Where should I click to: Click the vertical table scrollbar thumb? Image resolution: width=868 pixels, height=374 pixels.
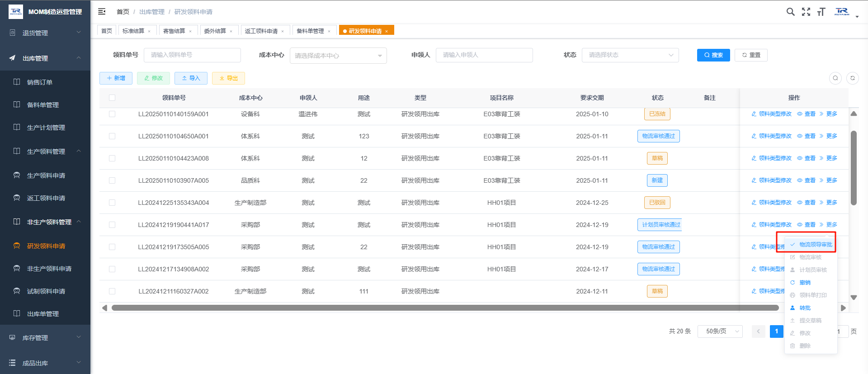854,168
